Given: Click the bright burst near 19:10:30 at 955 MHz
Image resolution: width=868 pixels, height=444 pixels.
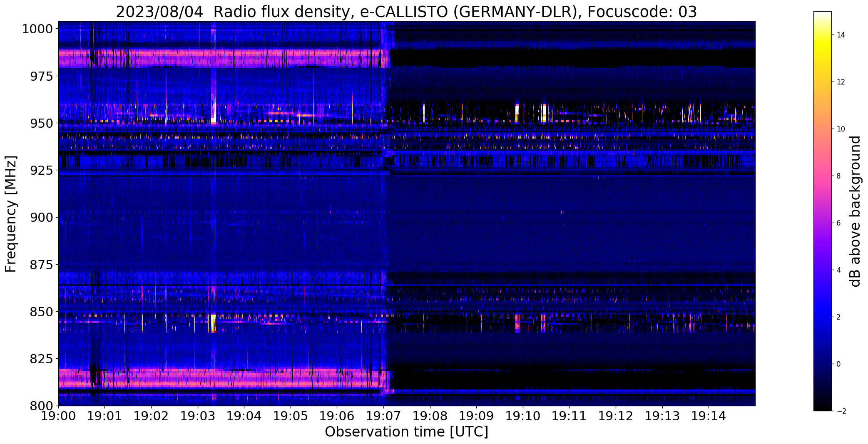Looking at the screenshot, I should (544, 113).
